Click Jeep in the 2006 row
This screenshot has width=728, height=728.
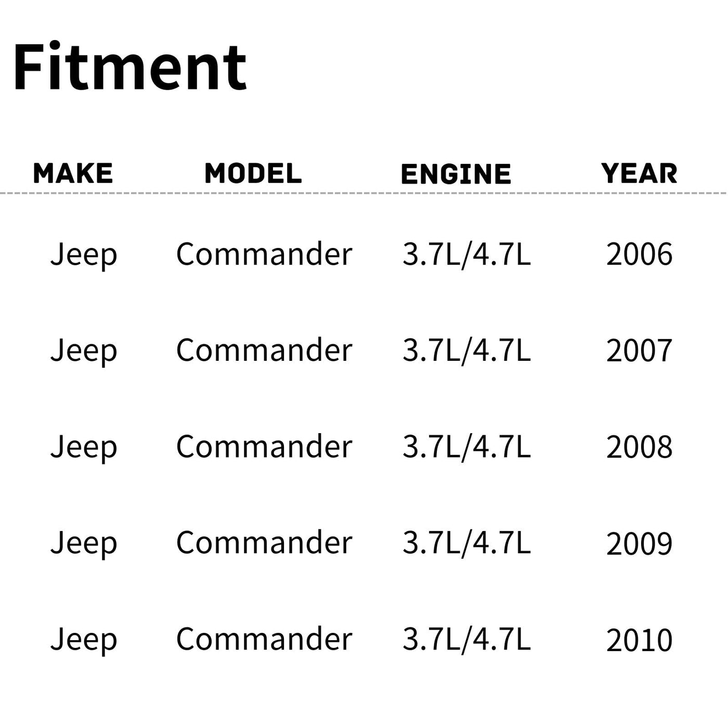(84, 255)
